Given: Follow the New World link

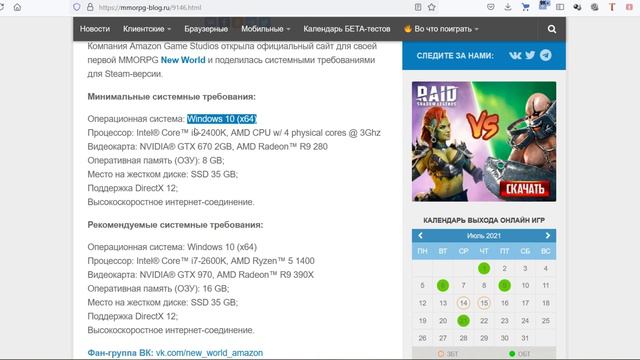Looking at the screenshot, I should (x=183, y=60).
